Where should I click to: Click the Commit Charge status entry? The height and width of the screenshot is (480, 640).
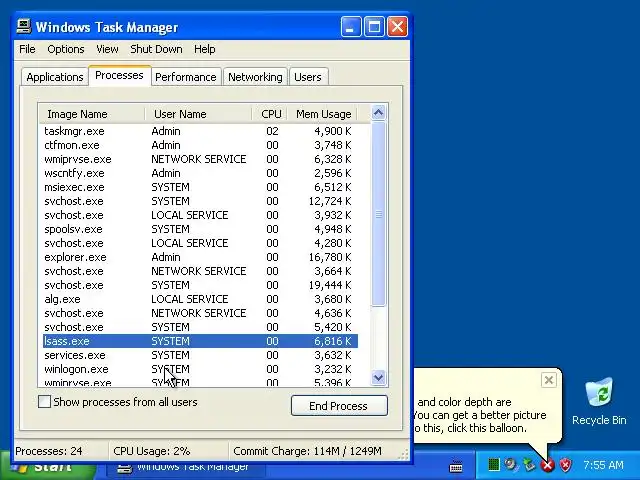click(x=307, y=451)
